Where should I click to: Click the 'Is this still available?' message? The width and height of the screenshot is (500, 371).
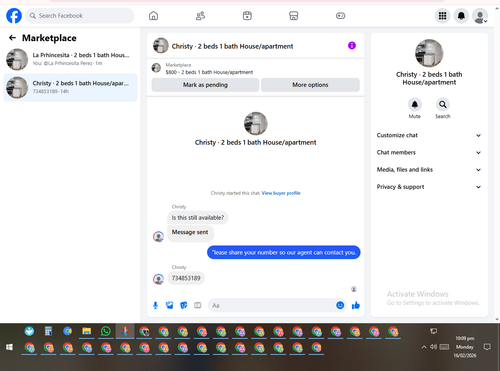[x=198, y=218]
